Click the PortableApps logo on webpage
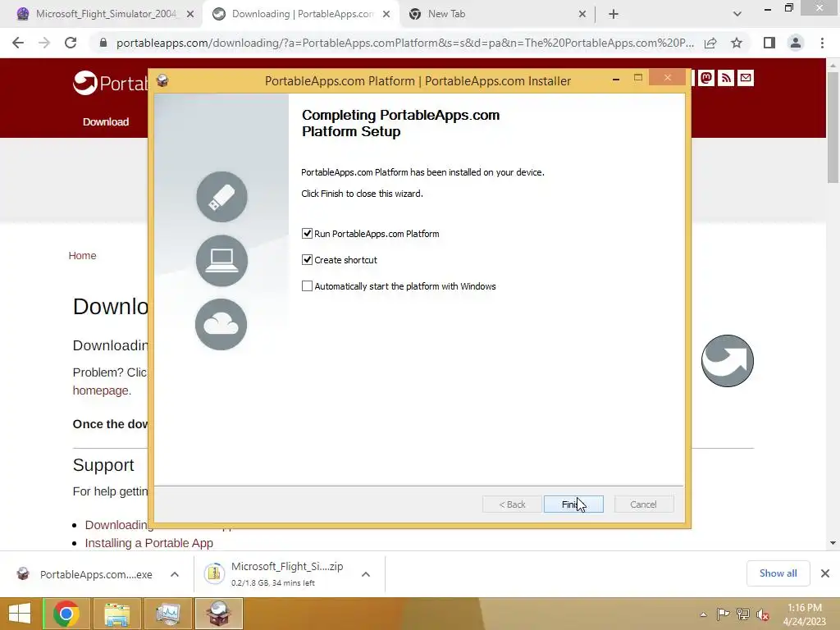 [110, 83]
